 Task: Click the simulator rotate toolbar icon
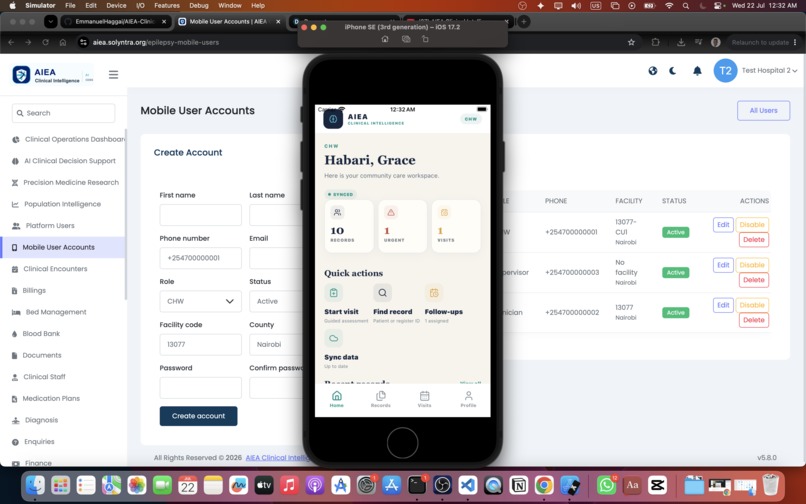(425, 39)
